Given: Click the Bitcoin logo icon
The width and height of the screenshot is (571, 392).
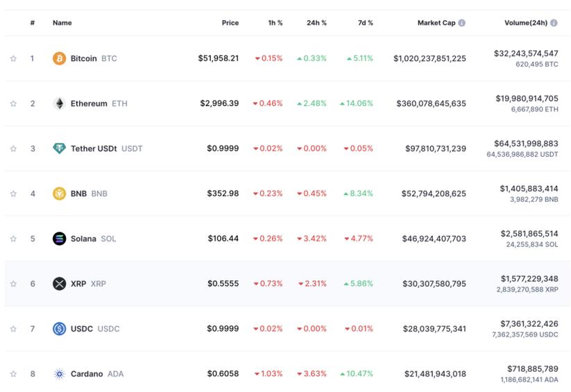Looking at the screenshot, I should (x=60, y=58).
